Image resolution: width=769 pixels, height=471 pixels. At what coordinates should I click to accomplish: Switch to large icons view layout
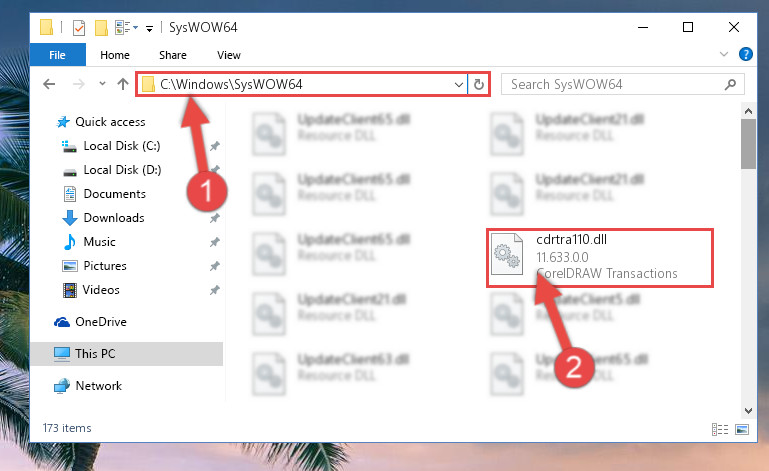(x=742, y=429)
